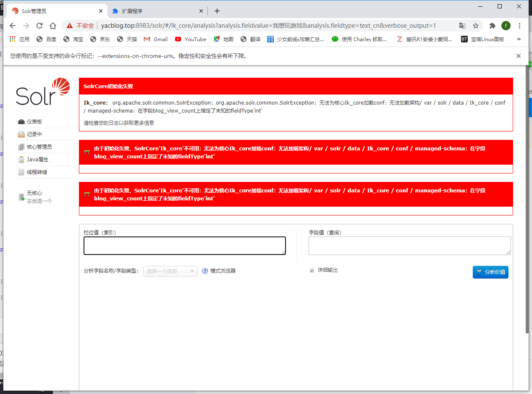The height and width of the screenshot is (394, 532).
Task: Dismiss the unsupported command-line flag infobar
Action: tap(519, 56)
